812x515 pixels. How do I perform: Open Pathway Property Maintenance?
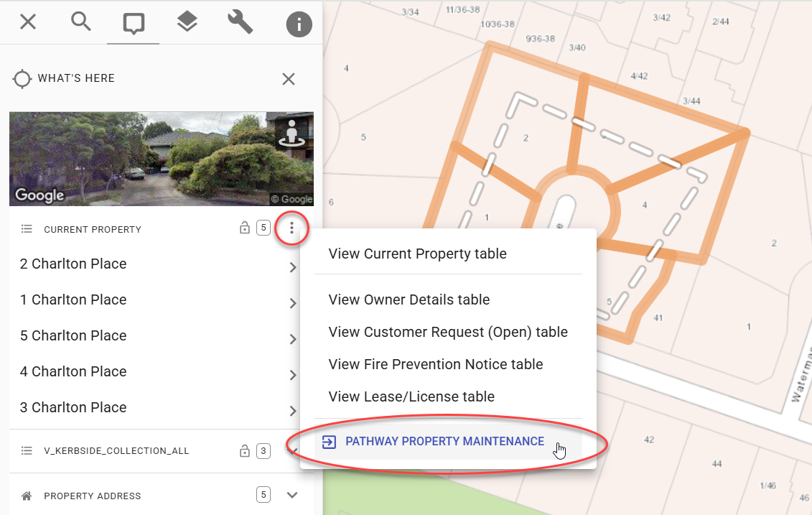pos(443,442)
